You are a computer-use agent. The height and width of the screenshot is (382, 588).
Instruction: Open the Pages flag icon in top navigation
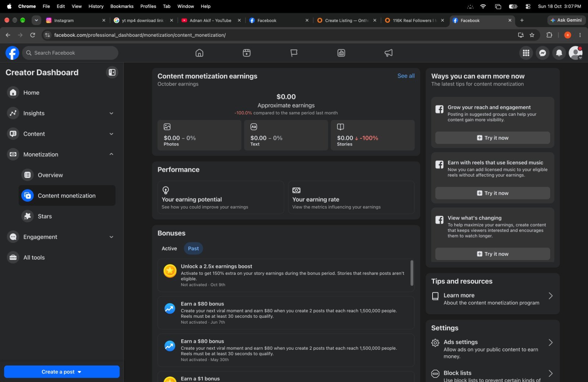click(x=294, y=53)
